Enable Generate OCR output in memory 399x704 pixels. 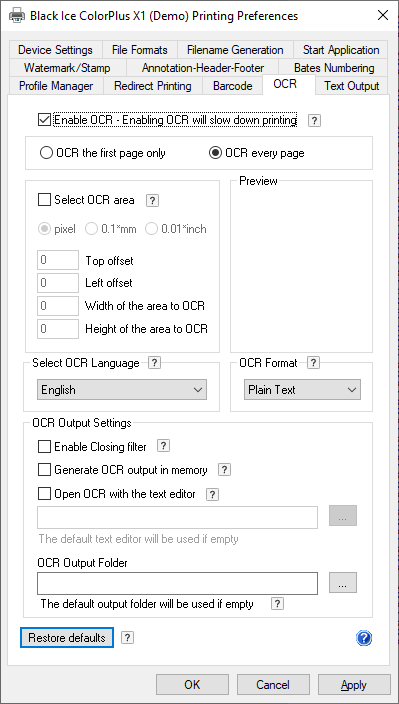(44, 470)
